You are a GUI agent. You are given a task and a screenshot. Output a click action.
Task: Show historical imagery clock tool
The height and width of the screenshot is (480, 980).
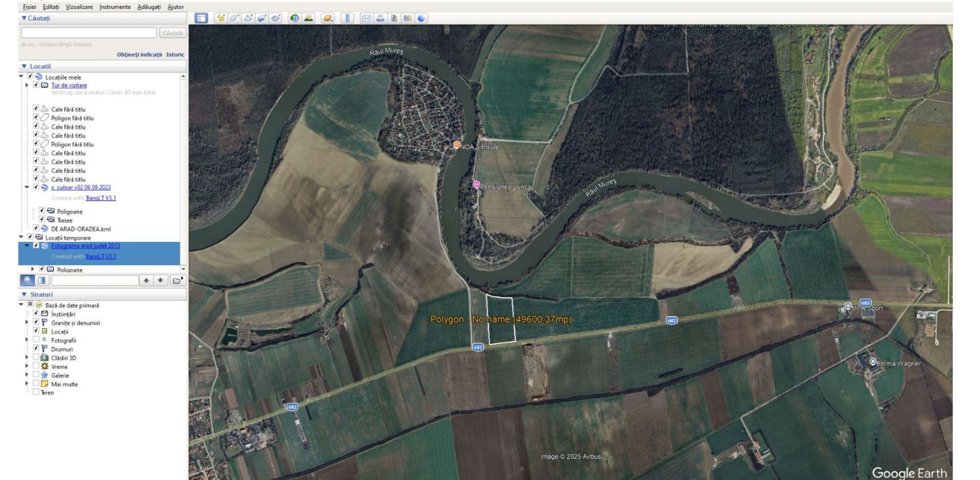pyautogui.click(x=295, y=18)
